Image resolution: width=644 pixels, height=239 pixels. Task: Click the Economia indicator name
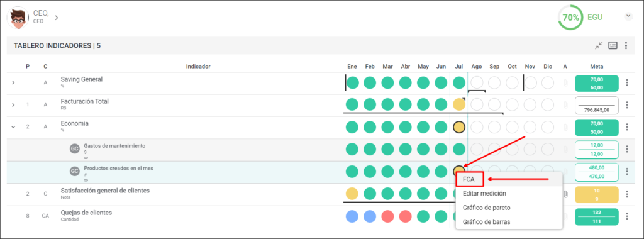[75, 124]
